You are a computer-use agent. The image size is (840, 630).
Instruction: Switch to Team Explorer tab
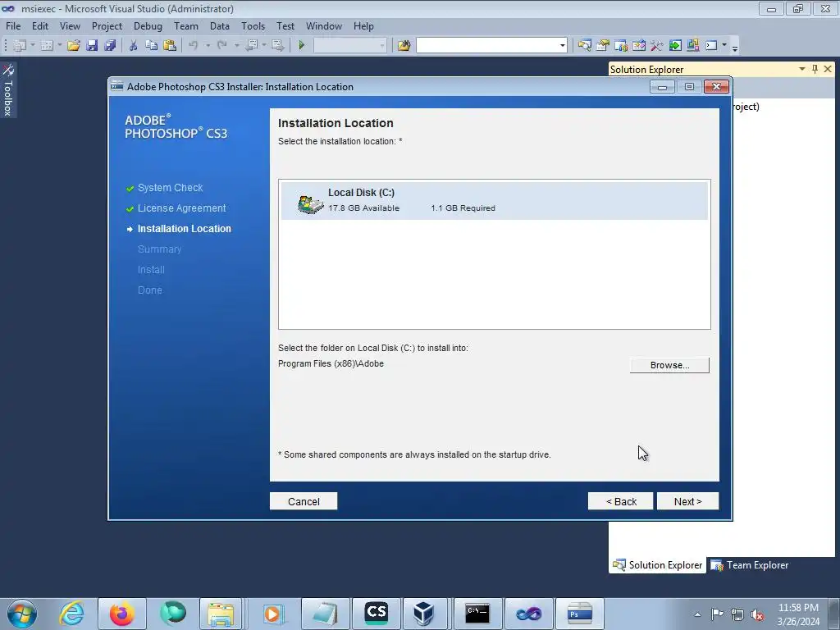[x=750, y=565]
